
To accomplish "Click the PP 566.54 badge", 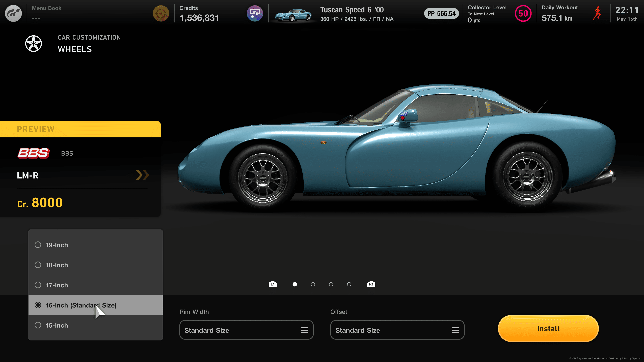I will [441, 13].
